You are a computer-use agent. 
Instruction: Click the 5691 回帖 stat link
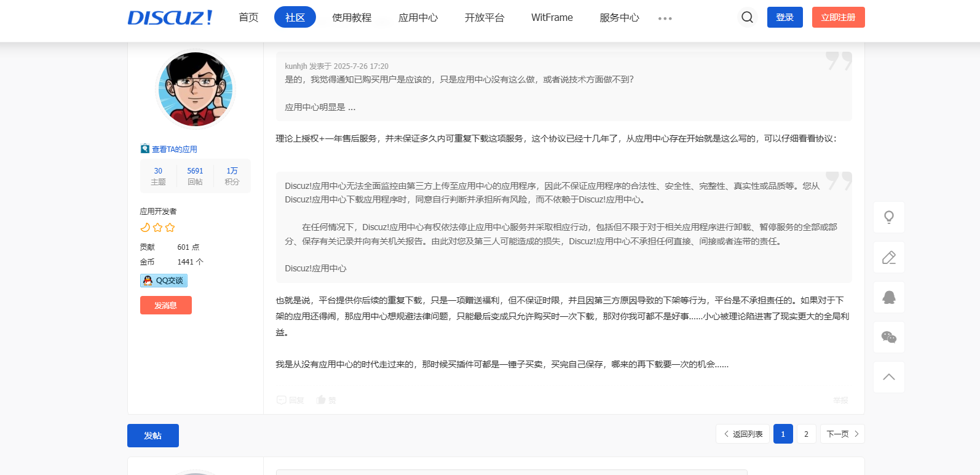[195, 176]
